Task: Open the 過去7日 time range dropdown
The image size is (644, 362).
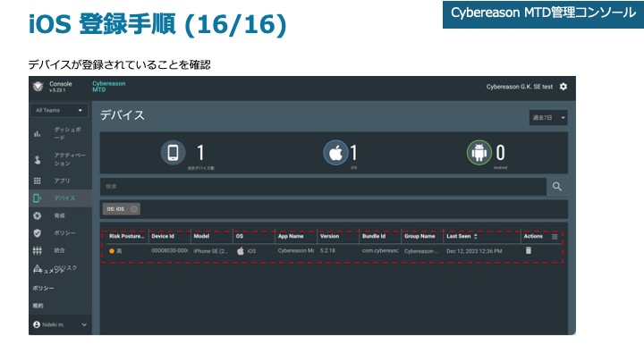Action: pyautogui.click(x=548, y=118)
